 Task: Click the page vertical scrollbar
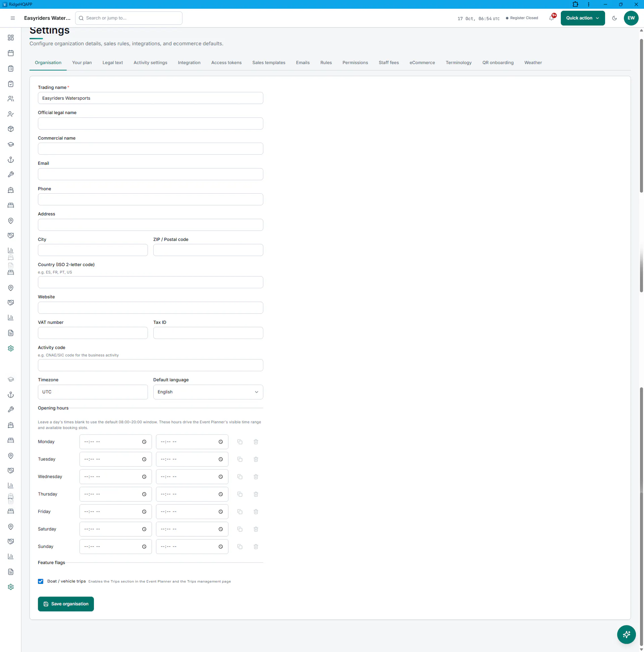click(641, 116)
